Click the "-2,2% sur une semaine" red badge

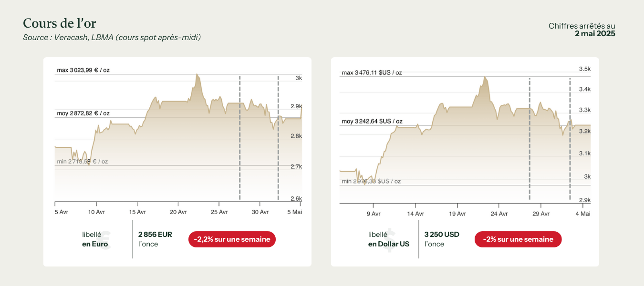click(x=232, y=239)
